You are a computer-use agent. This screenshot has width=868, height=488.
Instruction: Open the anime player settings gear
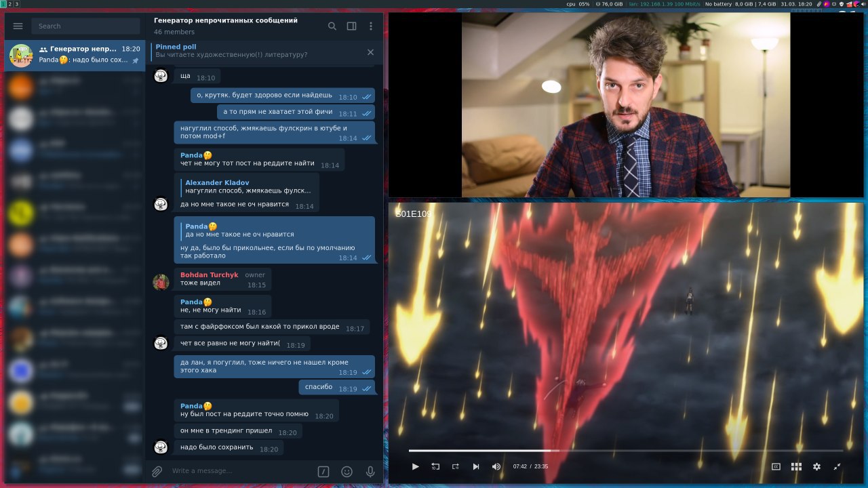click(816, 466)
